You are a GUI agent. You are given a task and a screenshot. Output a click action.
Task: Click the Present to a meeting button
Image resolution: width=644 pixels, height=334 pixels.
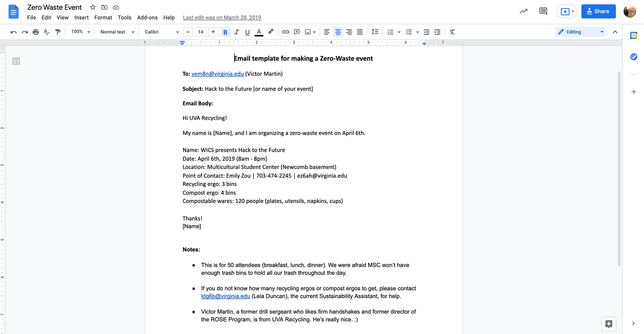pyautogui.click(x=567, y=11)
